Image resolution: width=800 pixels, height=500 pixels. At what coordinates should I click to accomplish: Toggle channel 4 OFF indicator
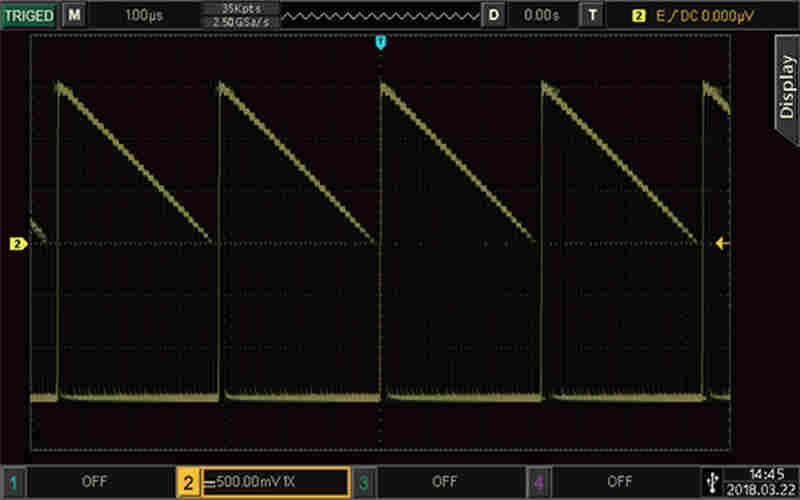[620, 481]
